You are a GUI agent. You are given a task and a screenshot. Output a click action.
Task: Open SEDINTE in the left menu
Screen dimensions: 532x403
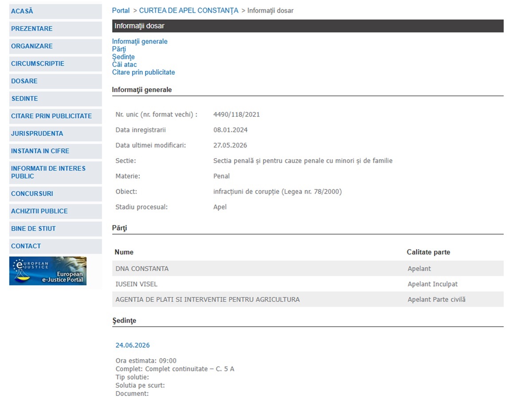[55, 99]
